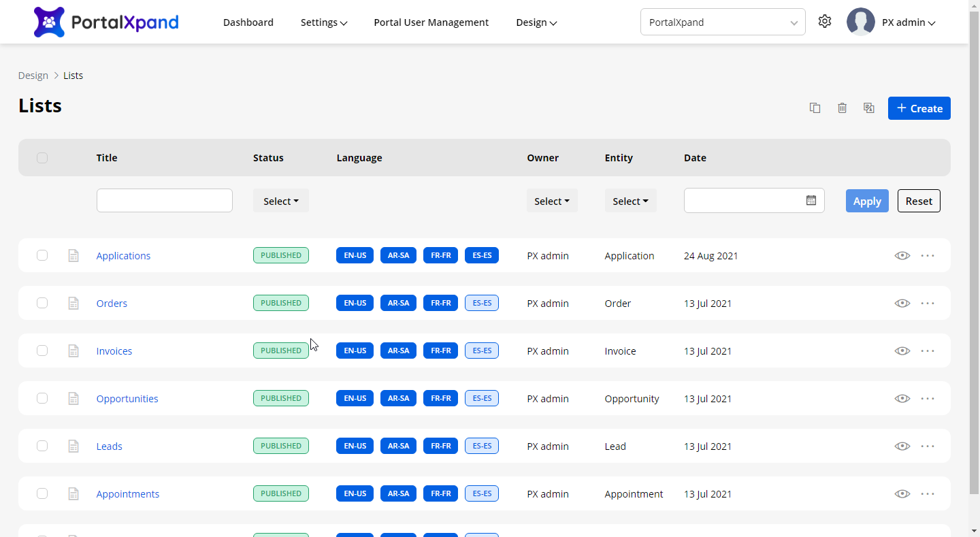Click the Create button
Viewport: 980px width, 537px height.
coord(919,108)
